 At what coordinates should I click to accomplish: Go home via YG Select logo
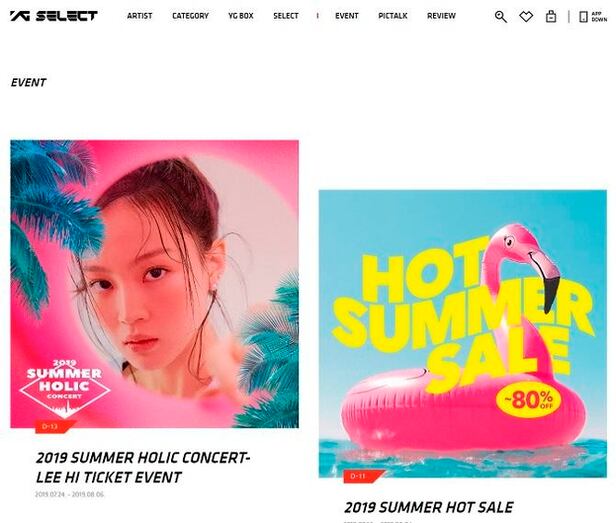tap(53, 16)
